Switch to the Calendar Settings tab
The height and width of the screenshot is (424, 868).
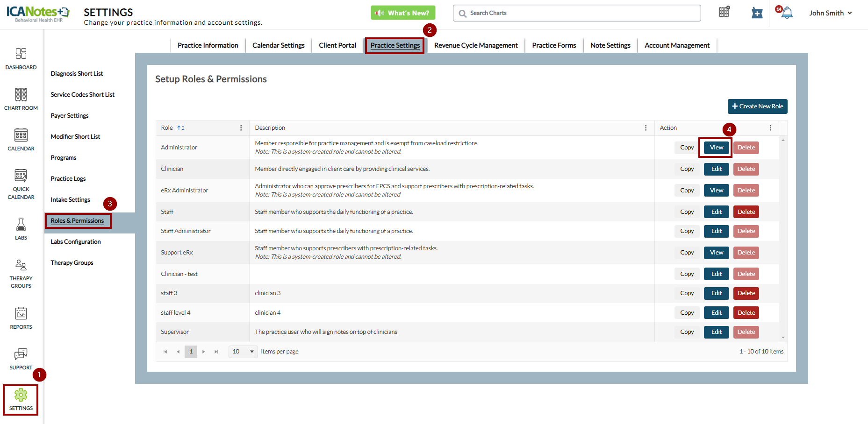tap(278, 45)
